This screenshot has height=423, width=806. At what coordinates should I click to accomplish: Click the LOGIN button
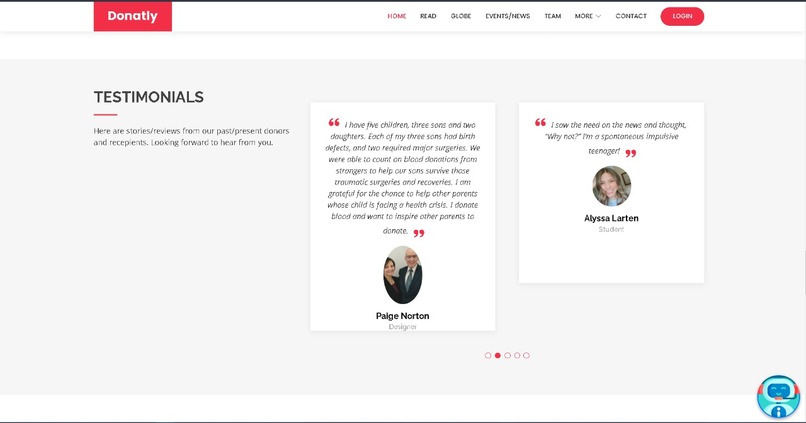click(682, 16)
